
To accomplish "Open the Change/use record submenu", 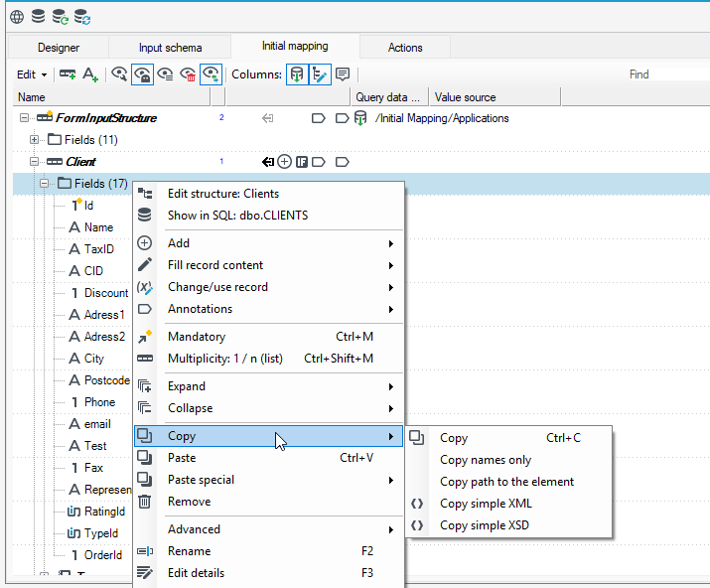I will pyautogui.click(x=268, y=287).
